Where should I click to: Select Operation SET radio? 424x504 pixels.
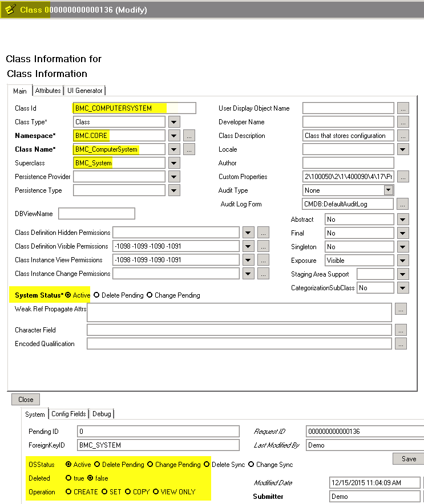[104, 491]
